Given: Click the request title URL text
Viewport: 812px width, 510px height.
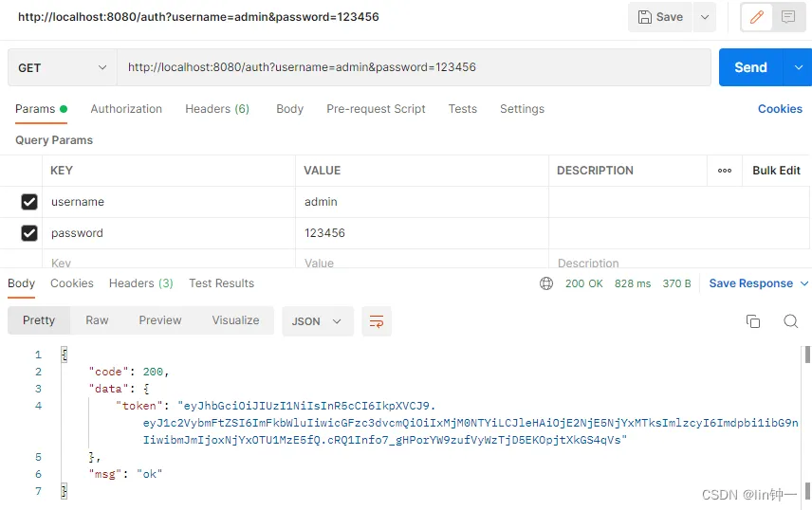Looking at the screenshot, I should click(x=198, y=17).
